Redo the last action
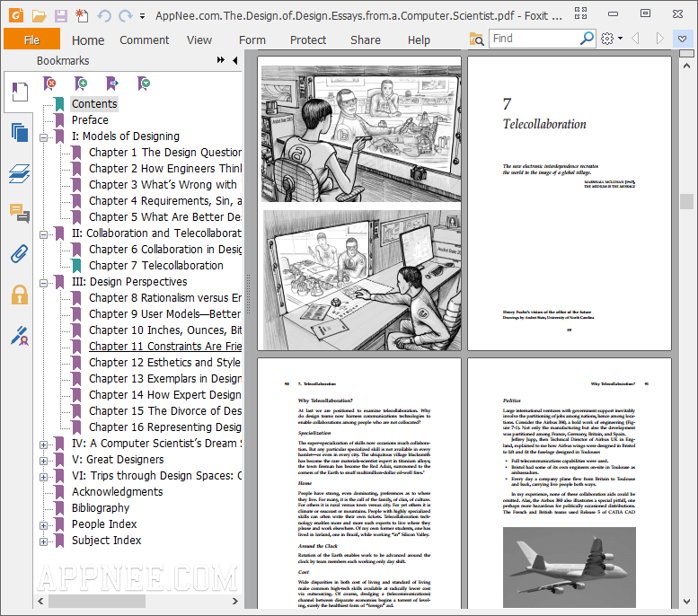The height and width of the screenshot is (616, 698). pyautogui.click(x=126, y=16)
